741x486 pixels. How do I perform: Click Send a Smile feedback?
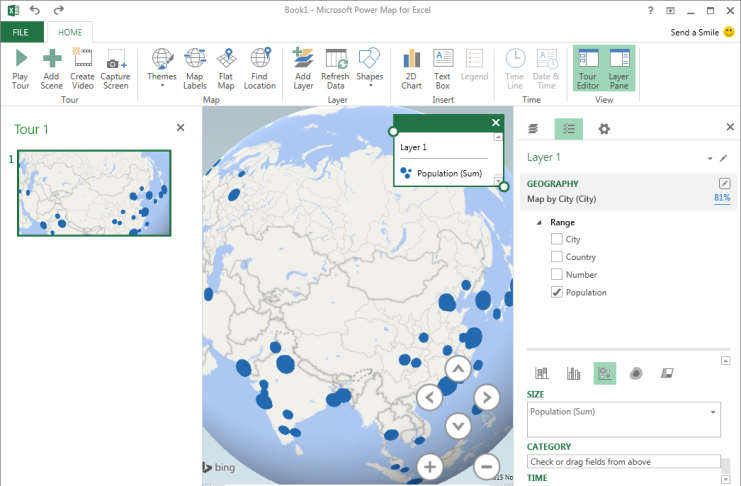tap(702, 32)
